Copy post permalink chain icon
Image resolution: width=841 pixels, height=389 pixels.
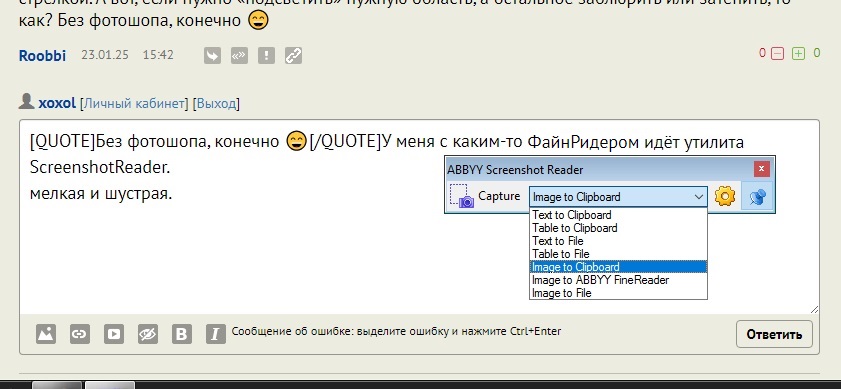[293, 55]
